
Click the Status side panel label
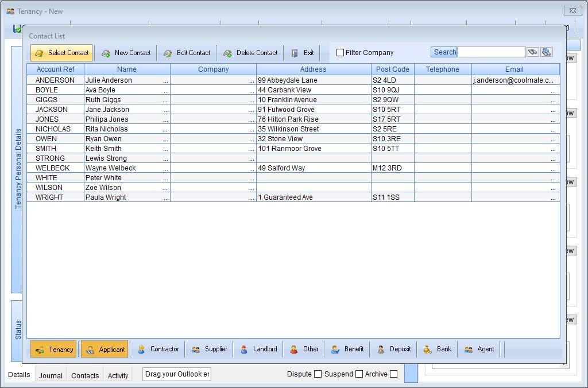[17, 330]
